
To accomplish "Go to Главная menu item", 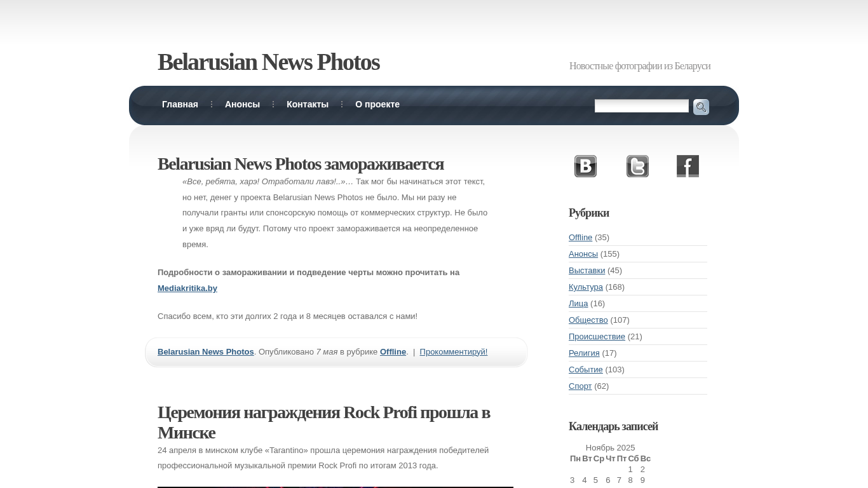I will (180, 104).
